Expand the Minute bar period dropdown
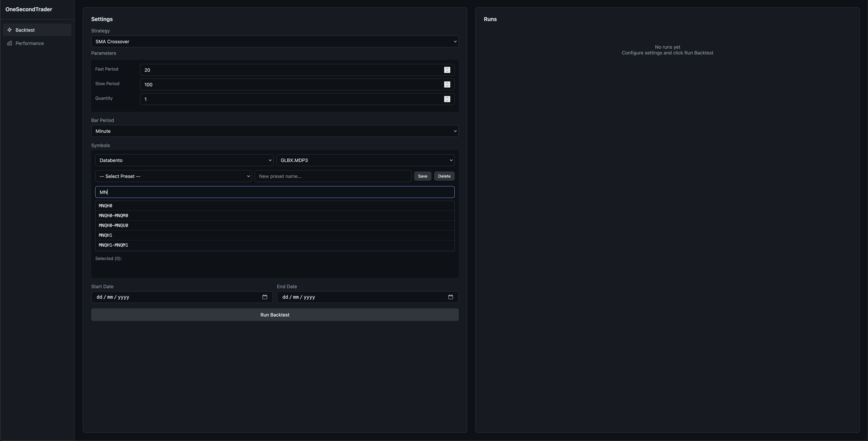Viewport: 868px width, 441px height. 274,131
